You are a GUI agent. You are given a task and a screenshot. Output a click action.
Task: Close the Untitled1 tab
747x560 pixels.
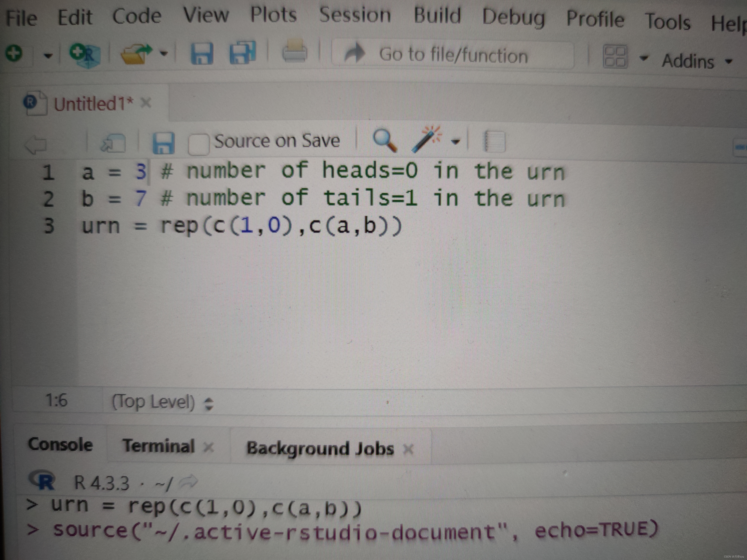click(x=146, y=102)
